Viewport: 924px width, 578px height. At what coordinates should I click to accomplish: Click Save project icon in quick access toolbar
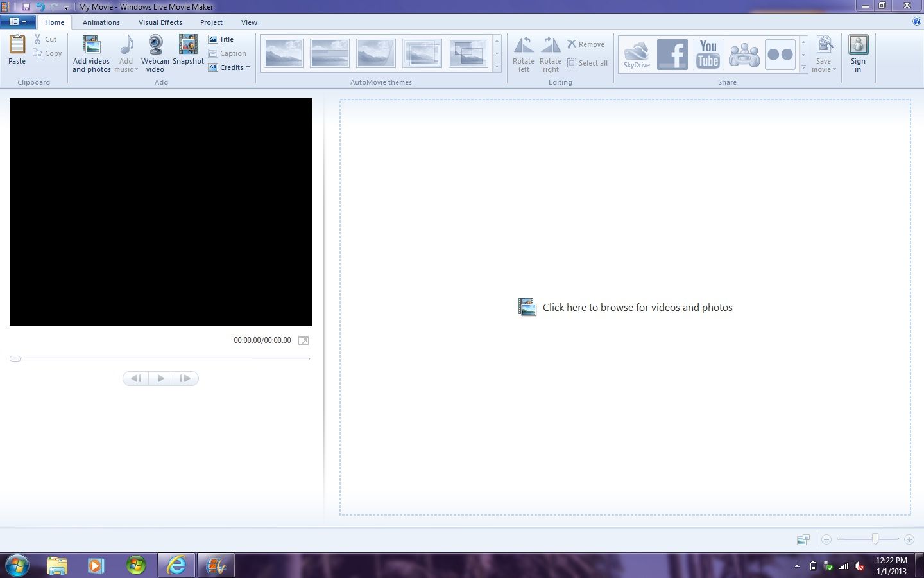[26, 6]
